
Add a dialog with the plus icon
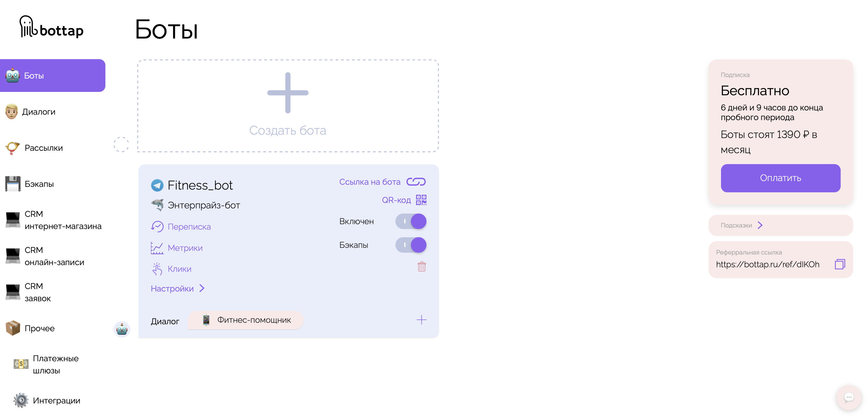click(421, 320)
